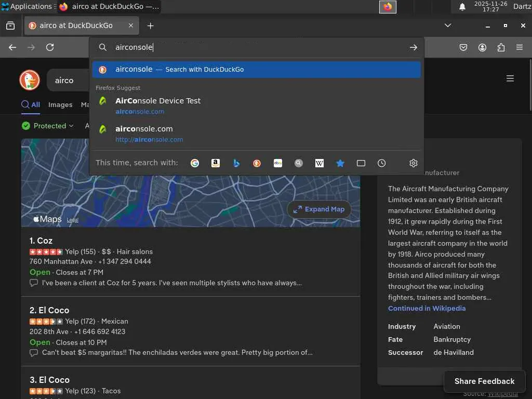532x399 pixels.
Task: Click the Share Feedback button
Action: coord(485,381)
